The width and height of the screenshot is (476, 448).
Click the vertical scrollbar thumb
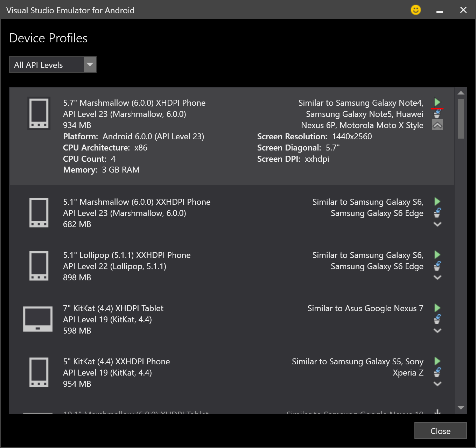[x=461, y=119]
